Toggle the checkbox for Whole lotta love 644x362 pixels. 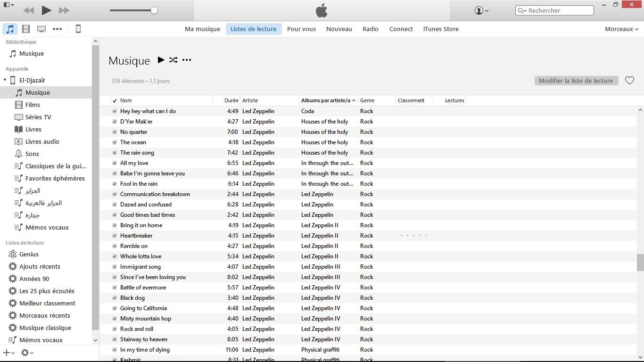tap(115, 256)
